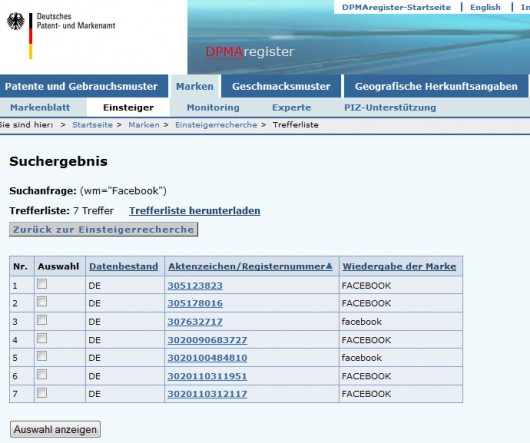The height and width of the screenshot is (443, 530).
Task: Go to Startseite breadcrumb
Action: (92, 125)
